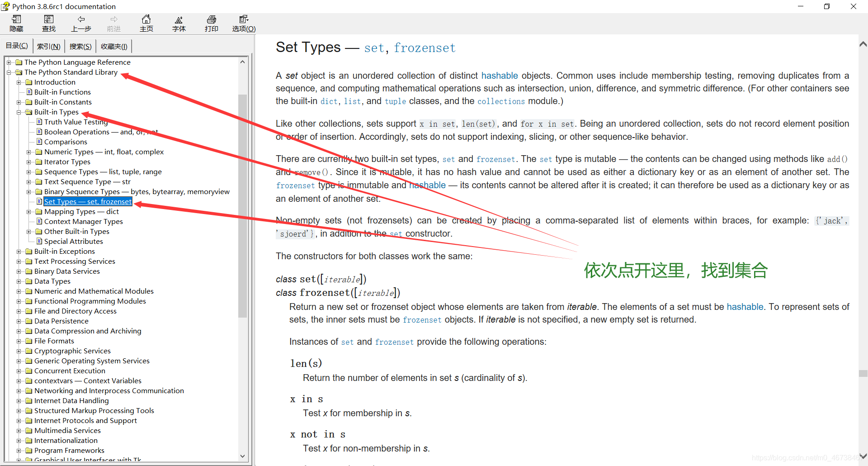
Task: Expand the Built-in Exceptions node
Action: coord(19,251)
